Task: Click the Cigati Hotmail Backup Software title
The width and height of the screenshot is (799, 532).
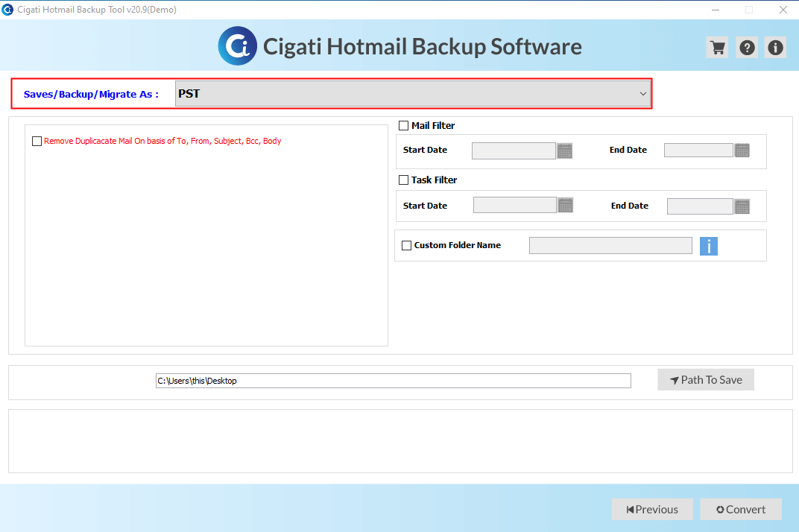Action: click(x=422, y=46)
